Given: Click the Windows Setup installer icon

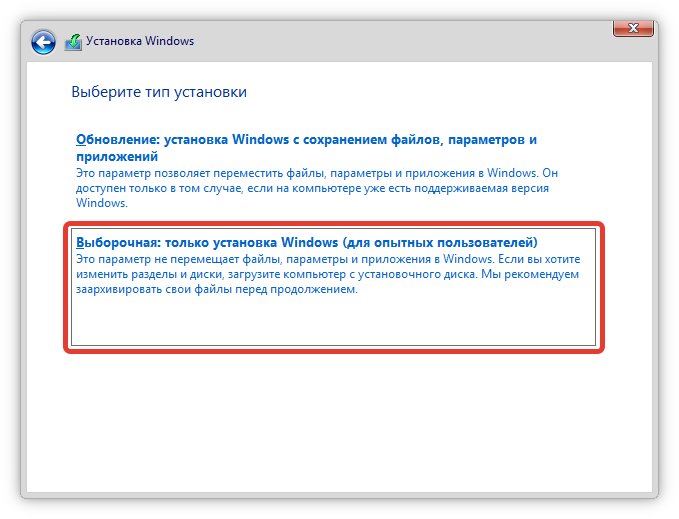Looking at the screenshot, I should 73,42.
